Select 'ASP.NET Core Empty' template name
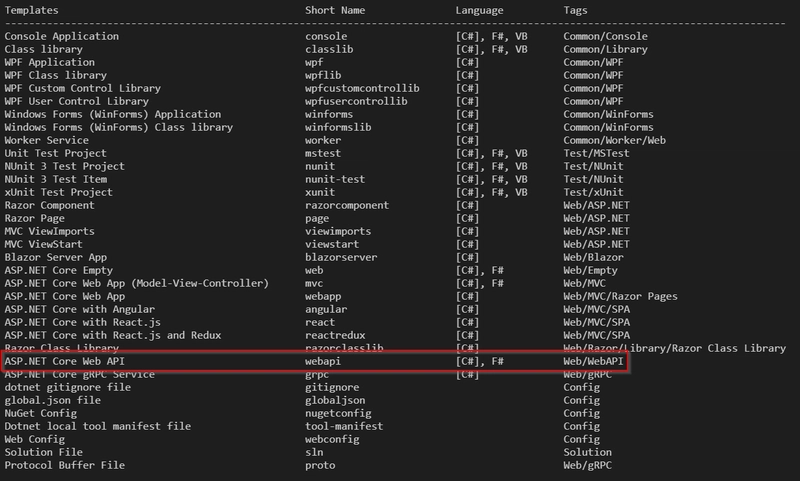 tap(59, 270)
